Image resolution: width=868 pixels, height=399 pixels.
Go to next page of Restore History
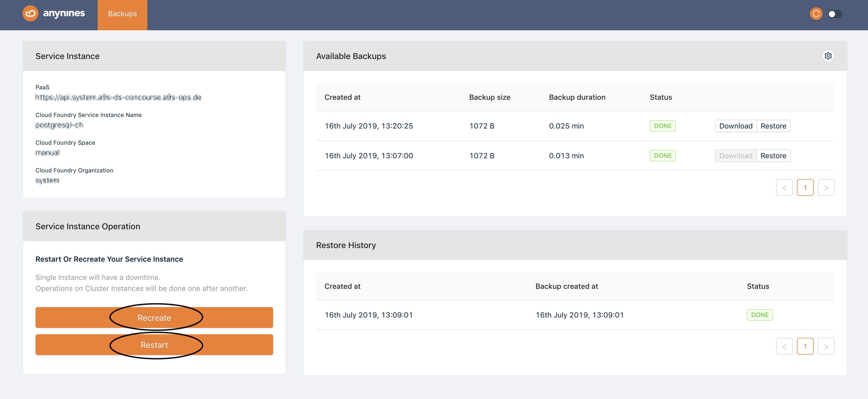coord(826,347)
